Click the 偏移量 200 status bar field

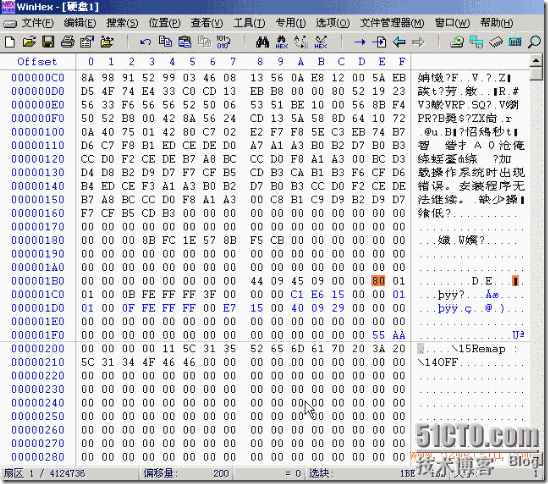coord(187,474)
